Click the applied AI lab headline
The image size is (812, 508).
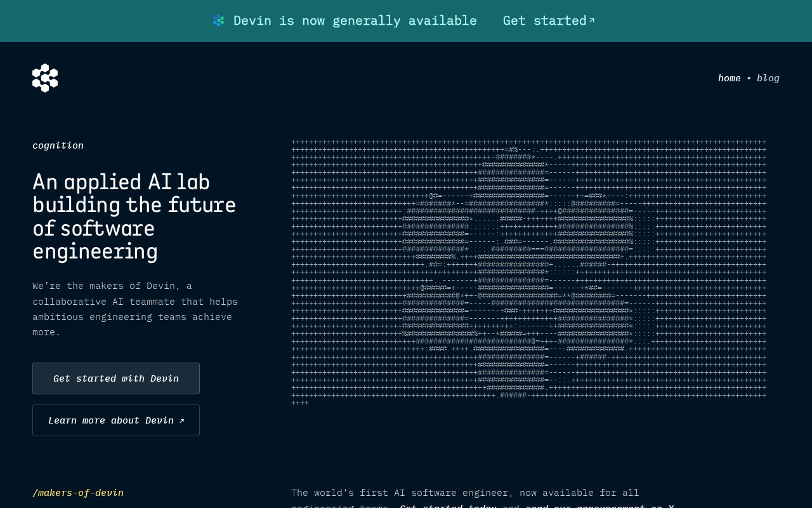pos(134,217)
